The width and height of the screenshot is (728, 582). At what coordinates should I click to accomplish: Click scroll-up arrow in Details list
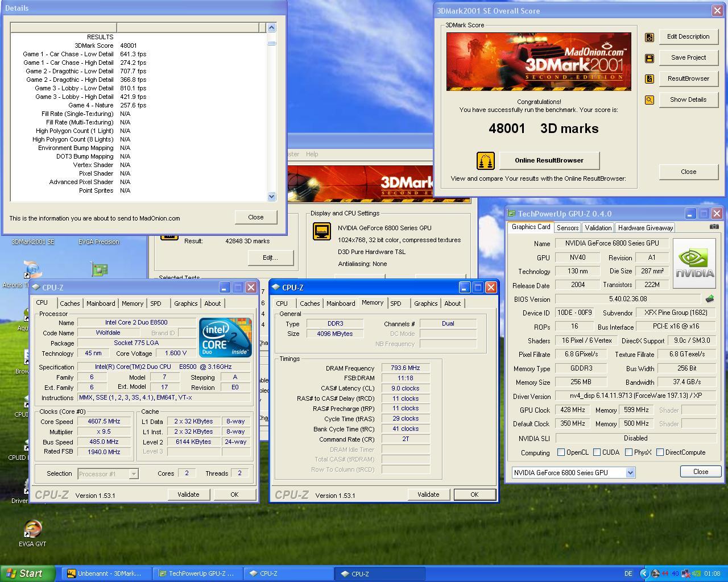coord(271,27)
